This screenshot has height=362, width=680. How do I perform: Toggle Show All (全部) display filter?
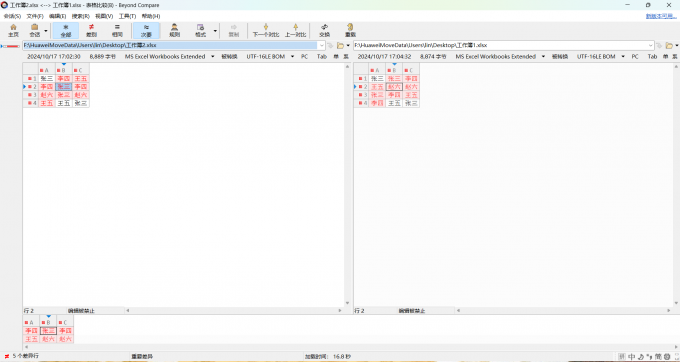[65, 30]
